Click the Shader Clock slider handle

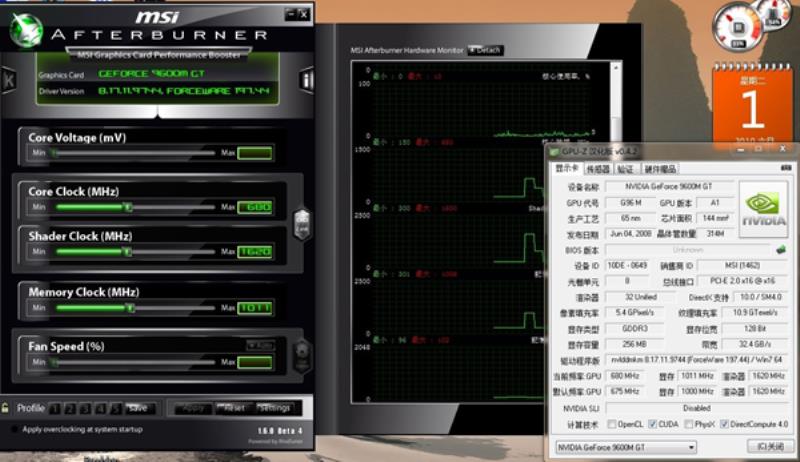[x=128, y=252]
